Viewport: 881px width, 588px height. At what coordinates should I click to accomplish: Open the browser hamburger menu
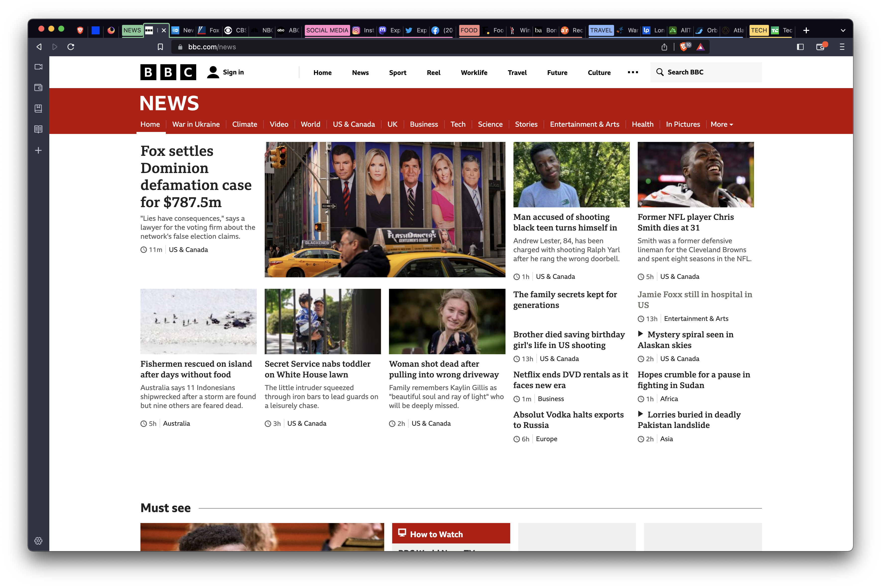pyautogui.click(x=842, y=47)
